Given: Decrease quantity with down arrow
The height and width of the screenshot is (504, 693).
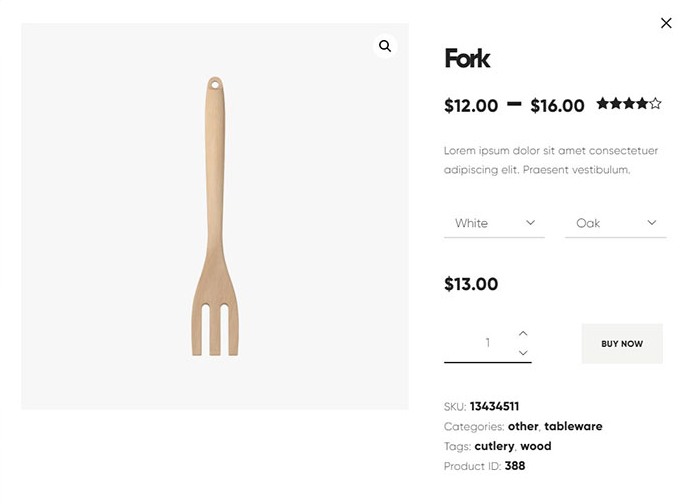Looking at the screenshot, I should pyautogui.click(x=523, y=353).
